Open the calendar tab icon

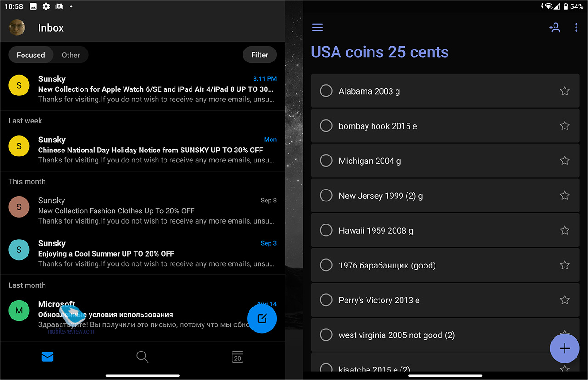pos(237,357)
